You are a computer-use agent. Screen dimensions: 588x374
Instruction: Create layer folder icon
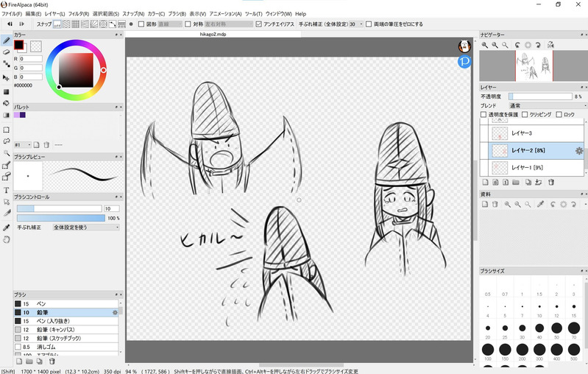tap(516, 183)
